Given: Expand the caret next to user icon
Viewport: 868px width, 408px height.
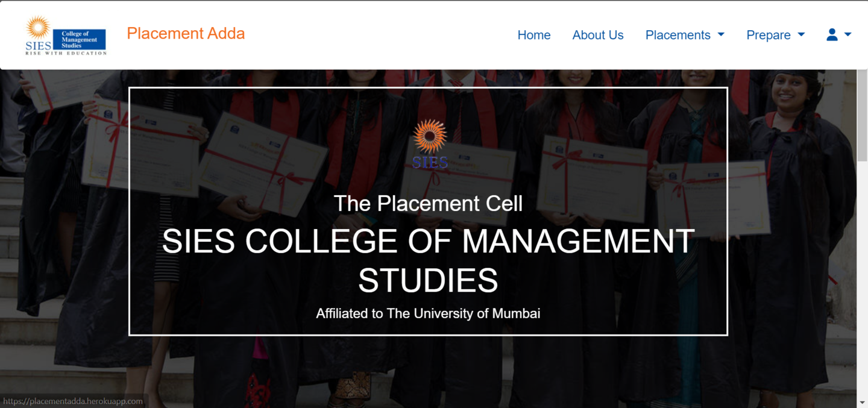Looking at the screenshot, I should tap(848, 35).
